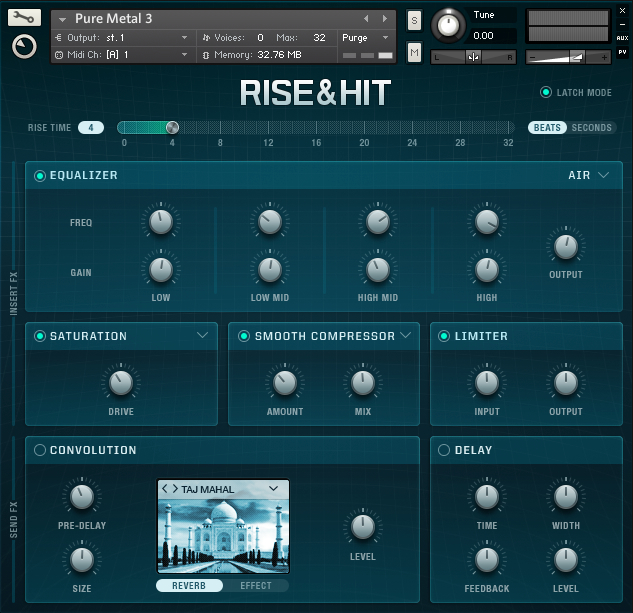Viewport: 633px width, 613px height.
Task: Mute the instrument with the M button
Action: (x=414, y=52)
